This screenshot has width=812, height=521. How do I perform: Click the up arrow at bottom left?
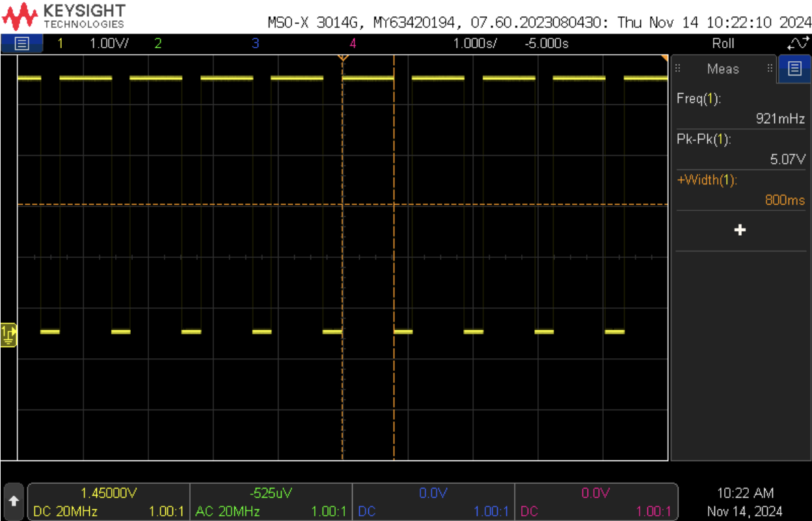(13, 500)
